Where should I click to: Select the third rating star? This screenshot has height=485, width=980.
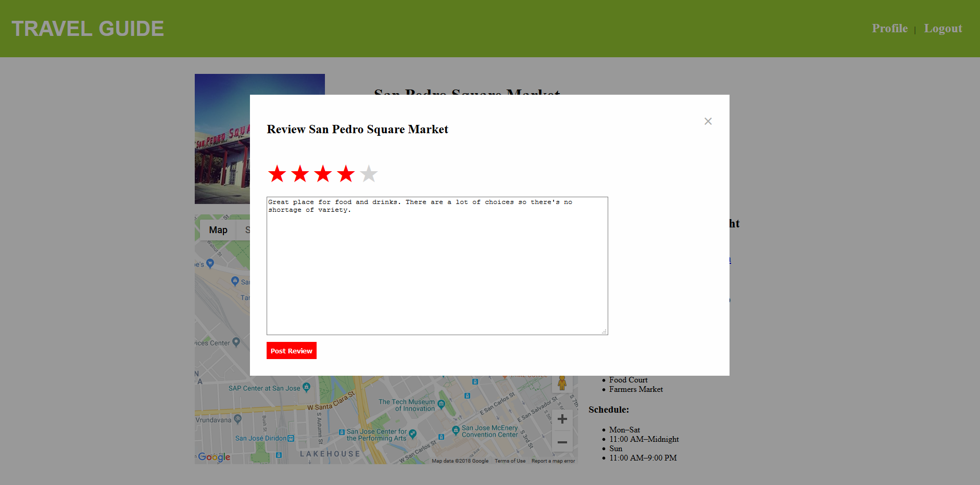point(323,174)
